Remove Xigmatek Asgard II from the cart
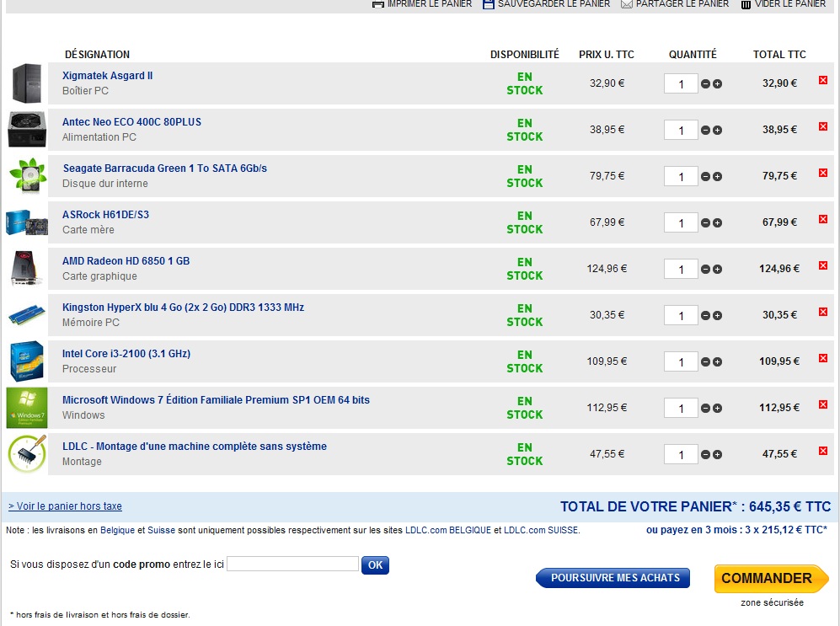 (x=823, y=81)
